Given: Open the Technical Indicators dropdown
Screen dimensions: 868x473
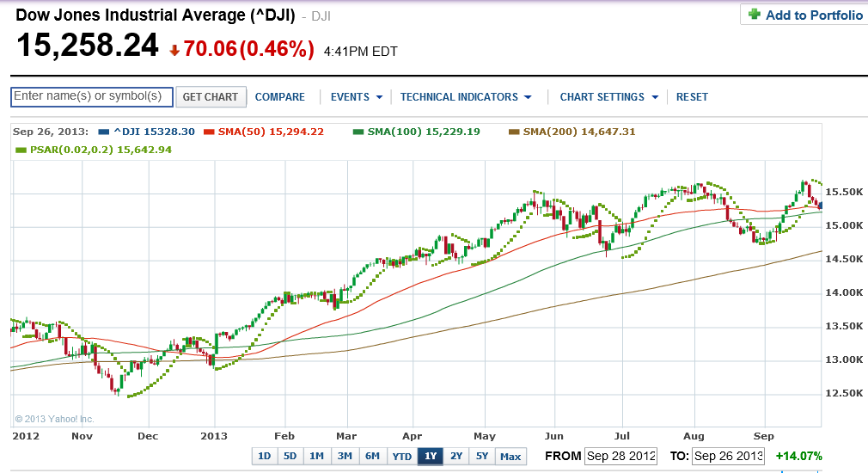Looking at the screenshot, I should pyautogui.click(x=466, y=97).
